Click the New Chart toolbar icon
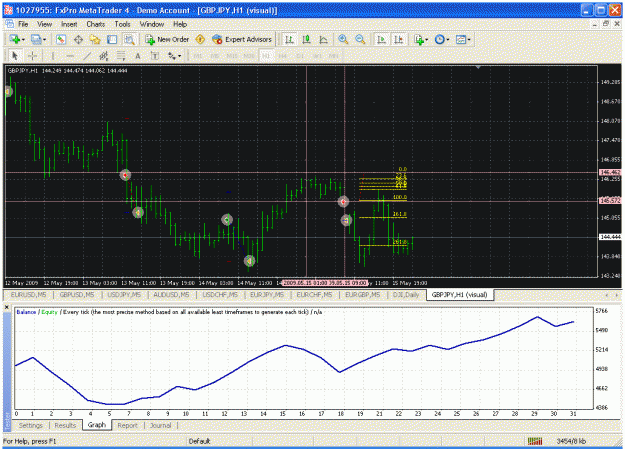The width and height of the screenshot is (625, 449). [15, 39]
